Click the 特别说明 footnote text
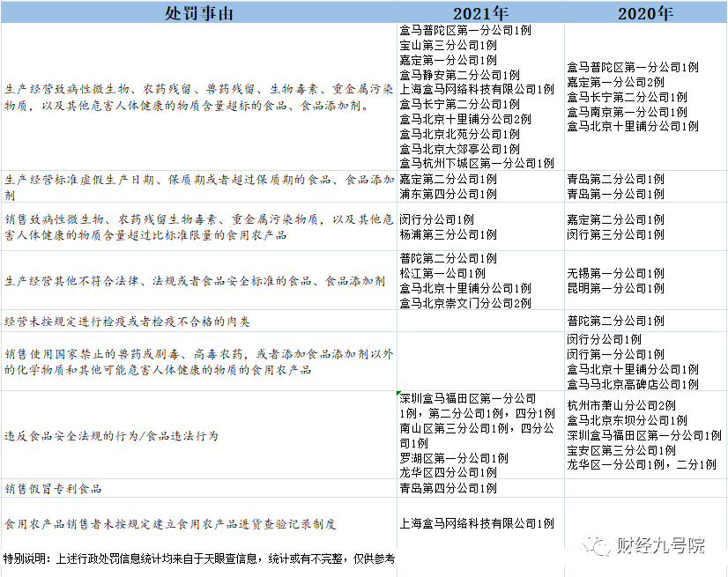Screen dimensions: 728x577 [198, 559]
